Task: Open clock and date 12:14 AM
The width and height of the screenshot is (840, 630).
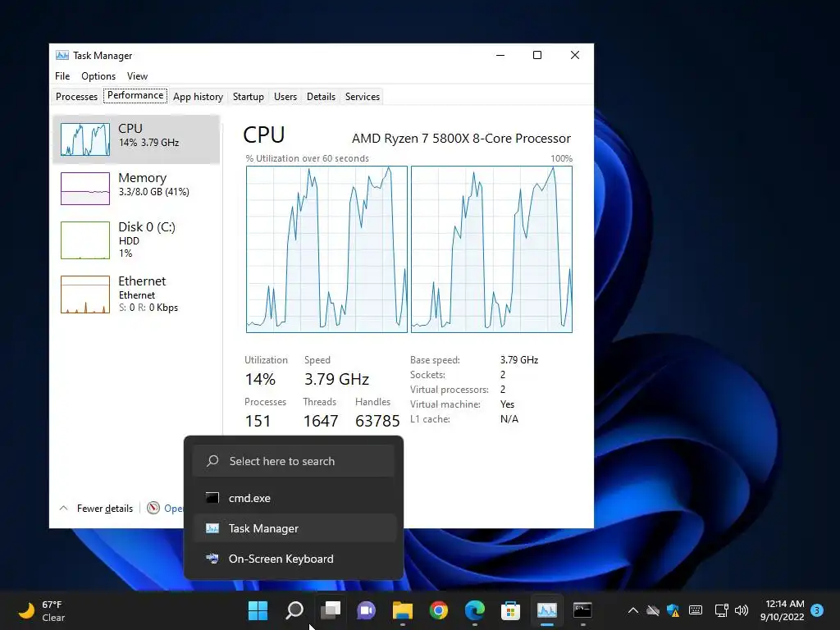Action: pyautogui.click(x=782, y=610)
